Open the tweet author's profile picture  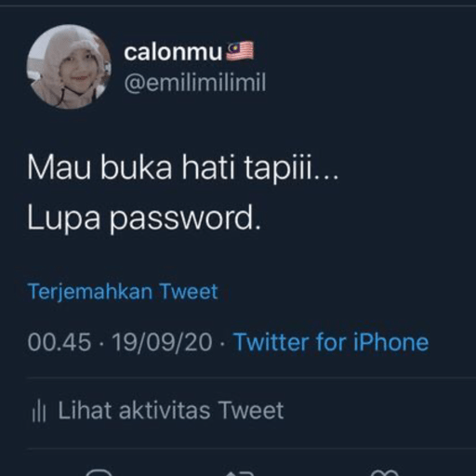tap(69, 67)
